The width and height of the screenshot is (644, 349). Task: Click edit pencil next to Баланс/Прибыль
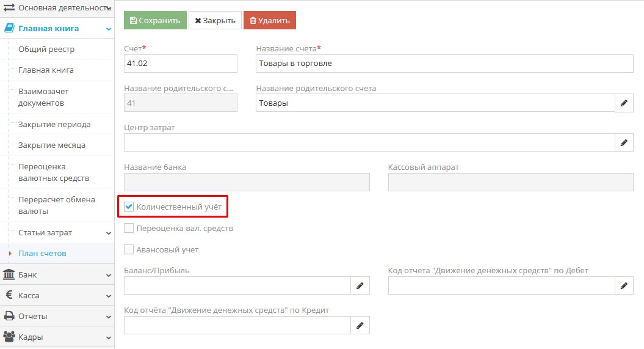pyautogui.click(x=360, y=285)
